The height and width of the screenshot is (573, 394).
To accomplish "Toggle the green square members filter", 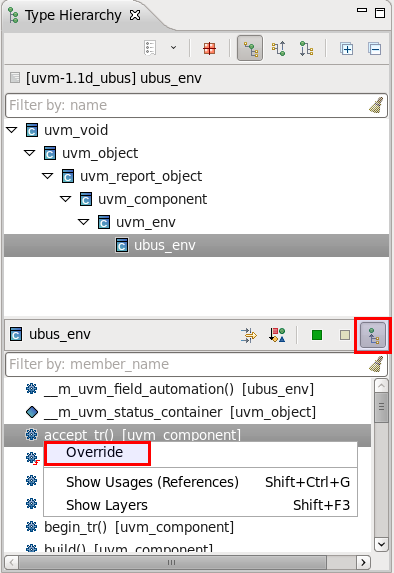I will (x=317, y=335).
